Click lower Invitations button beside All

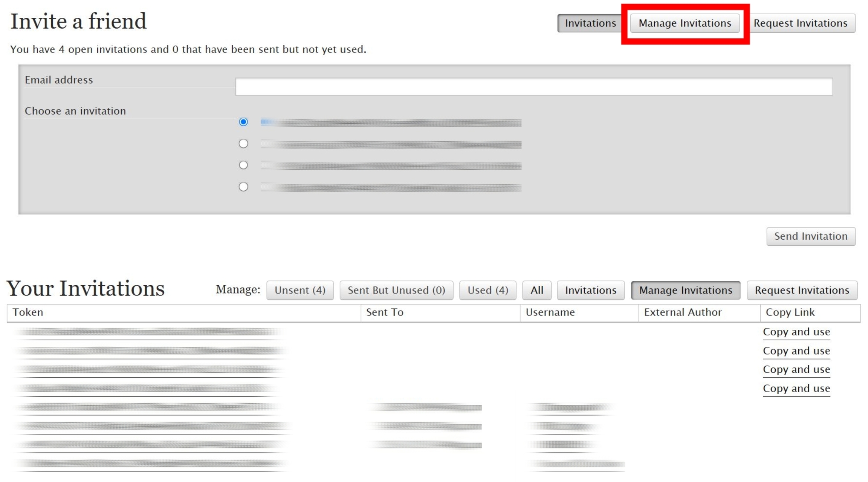(590, 290)
